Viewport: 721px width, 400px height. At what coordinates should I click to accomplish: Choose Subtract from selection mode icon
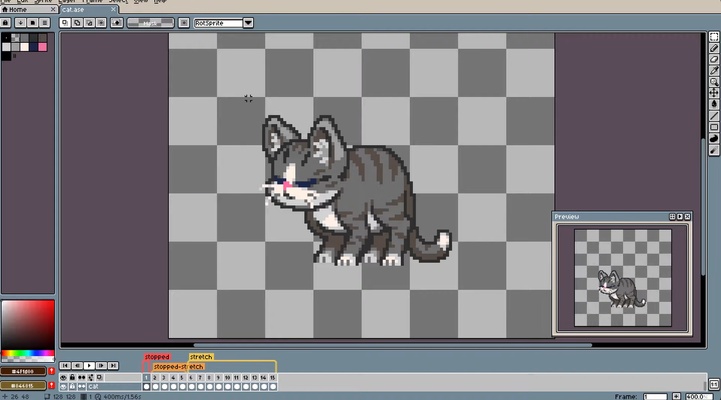89,23
